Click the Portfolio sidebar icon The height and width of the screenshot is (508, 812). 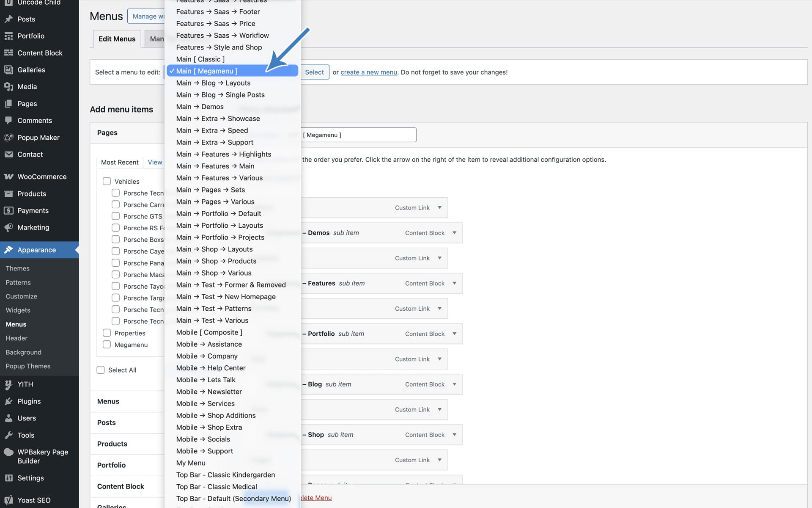point(8,36)
